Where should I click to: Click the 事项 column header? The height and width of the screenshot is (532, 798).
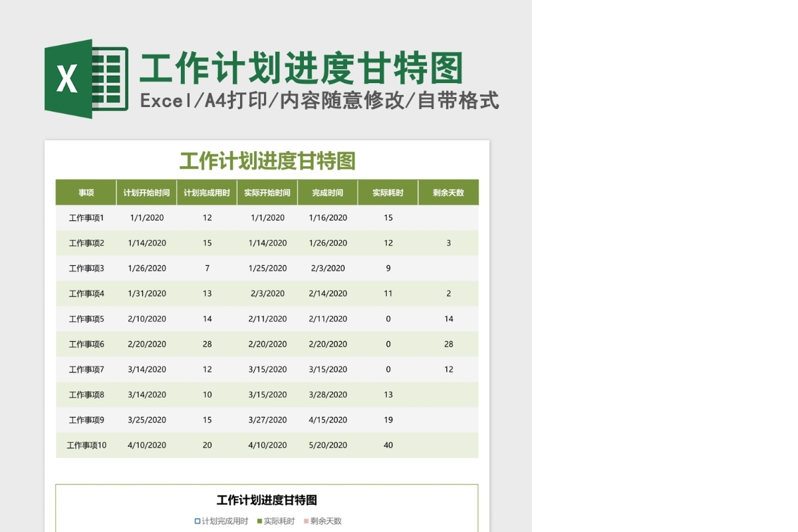pyautogui.click(x=86, y=193)
